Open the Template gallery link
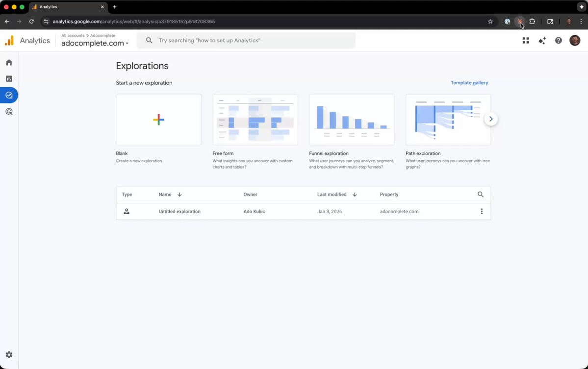Image resolution: width=588 pixels, height=369 pixels. (469, 83)
